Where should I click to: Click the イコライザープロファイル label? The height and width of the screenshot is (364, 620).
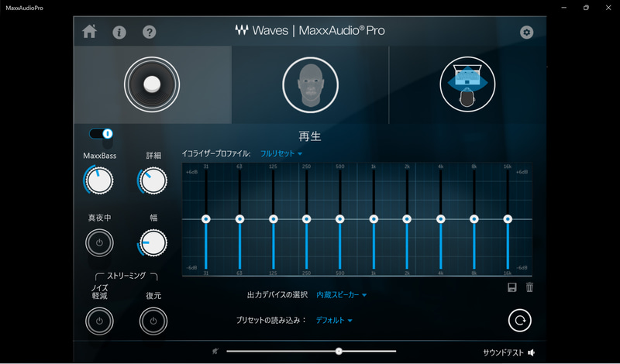216,153
